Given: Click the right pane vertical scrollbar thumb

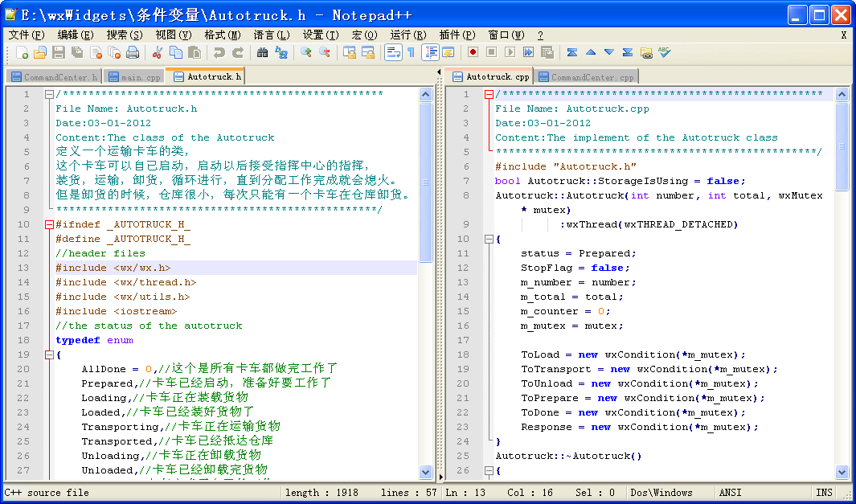Looking at the screenshot, I should click(x=842, y=145).
